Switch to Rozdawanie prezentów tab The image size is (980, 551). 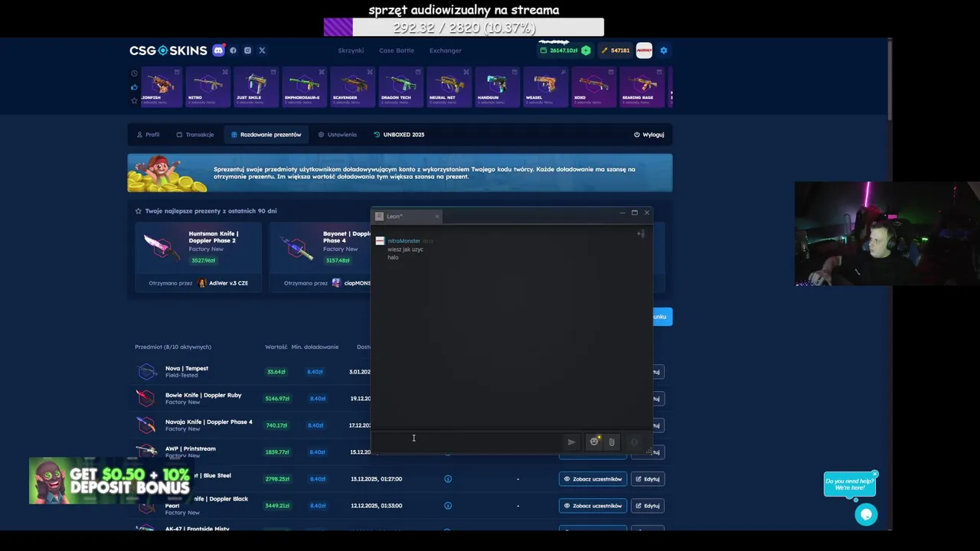[x=266, y=135]
